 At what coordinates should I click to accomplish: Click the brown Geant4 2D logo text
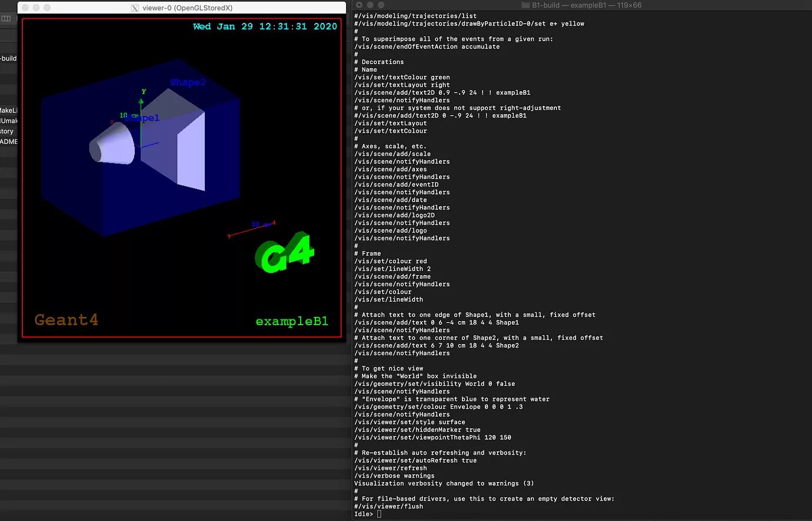66,320
